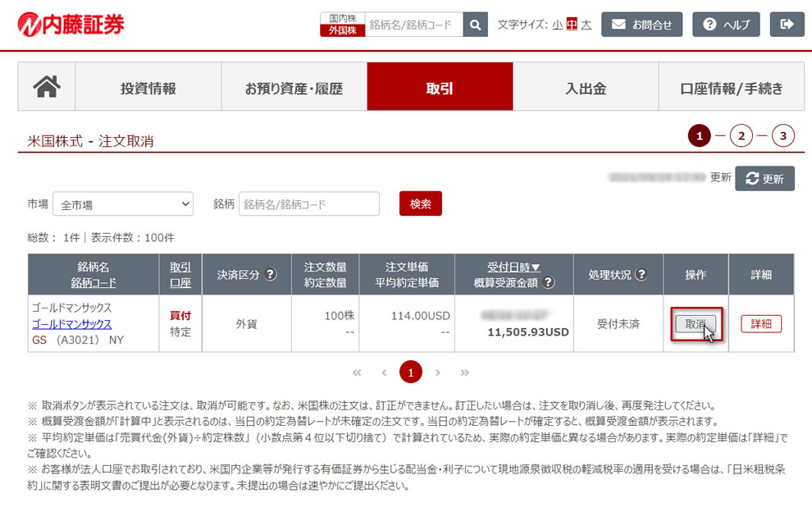Open help icon next to 決済区分
This screenshot has height=521, width=812.
tap(270, 275)
